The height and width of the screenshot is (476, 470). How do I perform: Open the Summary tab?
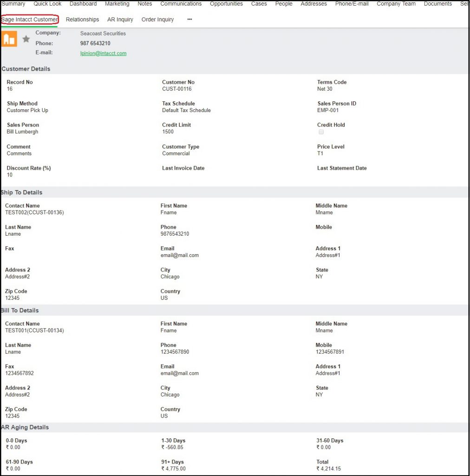(13, 4)
